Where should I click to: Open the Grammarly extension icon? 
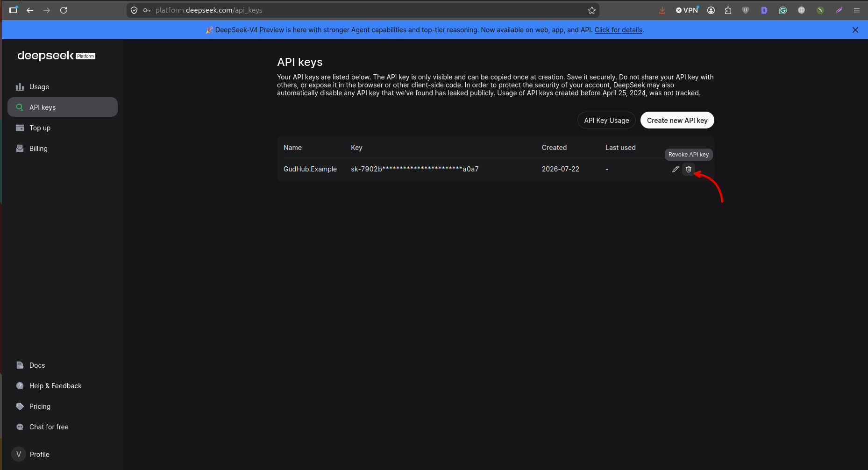tap(783, 10)
